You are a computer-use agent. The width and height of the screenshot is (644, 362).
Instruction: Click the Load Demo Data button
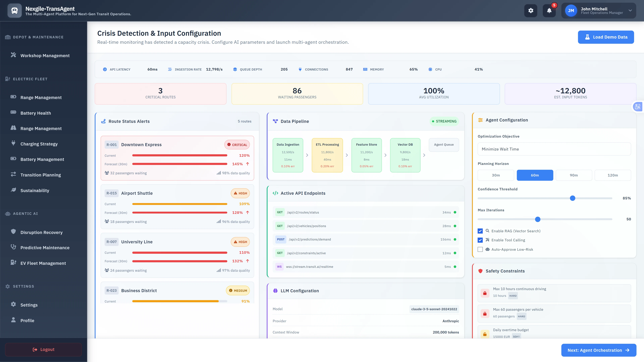[x=606, y=37]
